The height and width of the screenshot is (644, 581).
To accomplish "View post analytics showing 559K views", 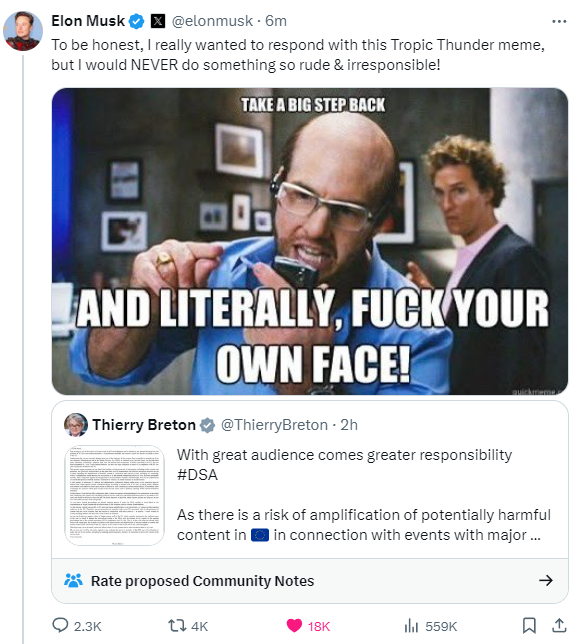I will (x=411, y=626).
